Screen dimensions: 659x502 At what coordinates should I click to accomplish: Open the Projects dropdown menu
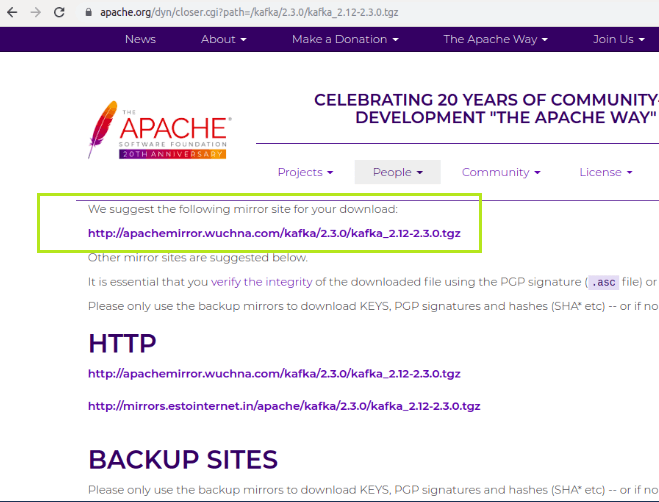click(x=306, y=172)
